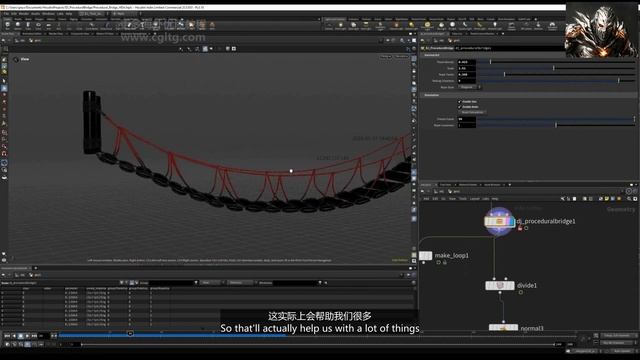Open the File menu

pyautogui.click(x=7, y=13)
